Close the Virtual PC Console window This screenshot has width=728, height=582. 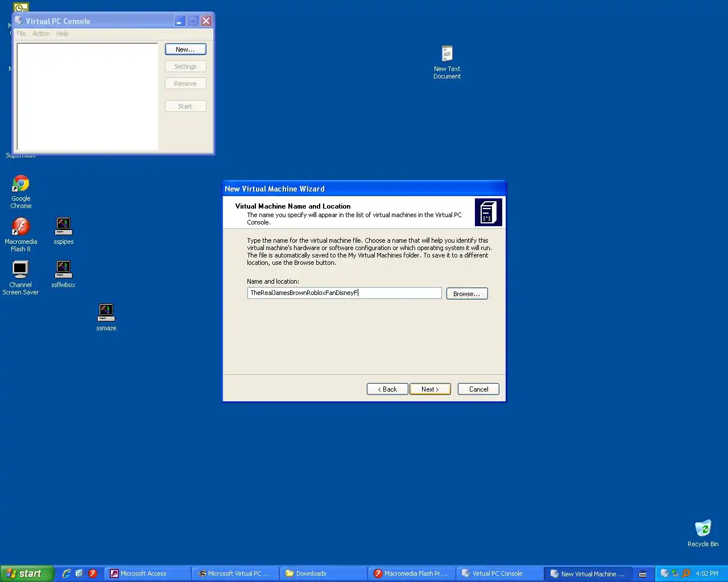pos(206,21)
